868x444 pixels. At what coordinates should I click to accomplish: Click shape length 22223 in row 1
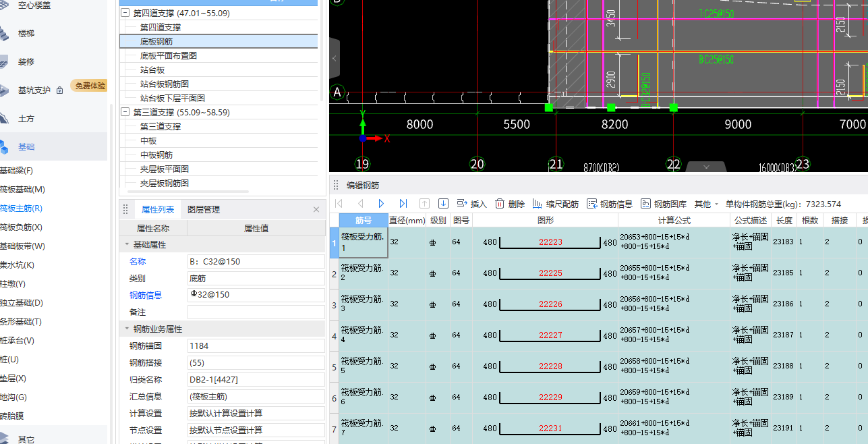550,242
